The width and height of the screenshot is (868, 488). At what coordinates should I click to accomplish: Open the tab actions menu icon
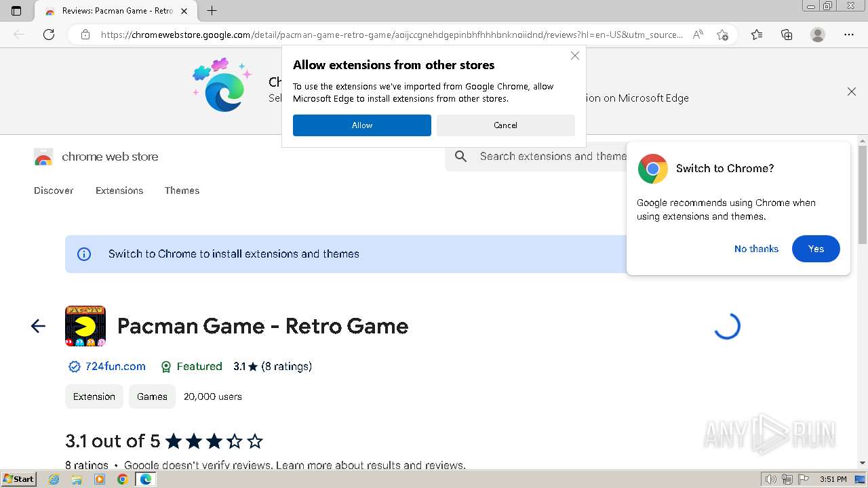tap(16, 11)
